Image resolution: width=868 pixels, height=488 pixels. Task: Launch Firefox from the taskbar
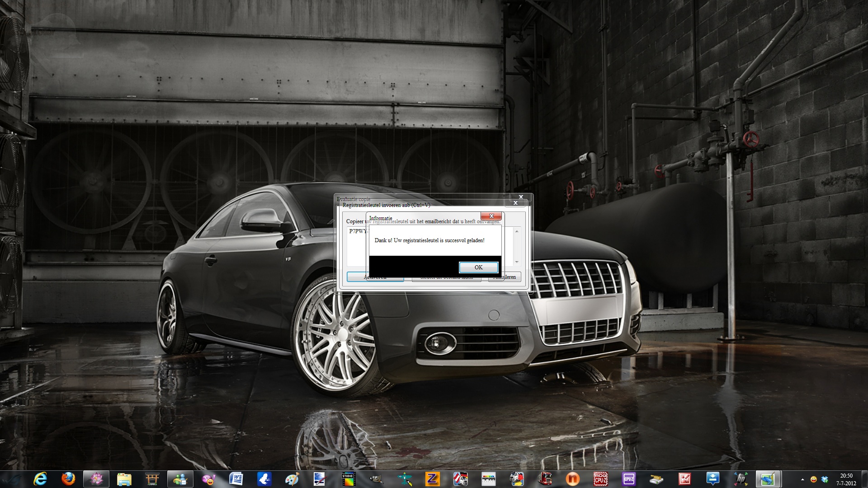68,479
